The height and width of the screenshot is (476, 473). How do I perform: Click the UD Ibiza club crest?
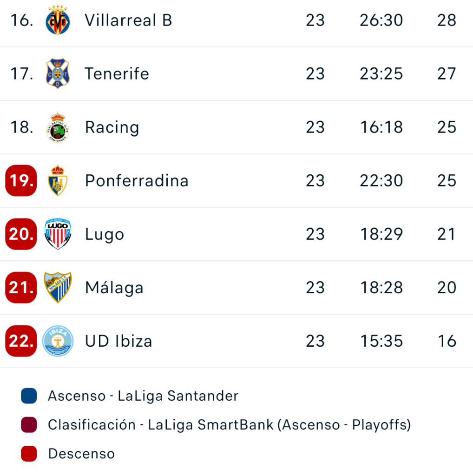[x=58, y=341]
